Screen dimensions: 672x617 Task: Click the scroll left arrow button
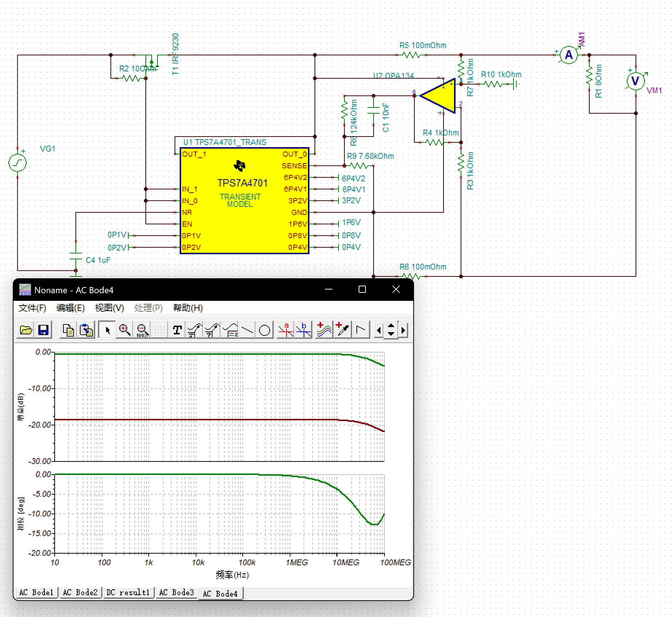click(379, 330)
